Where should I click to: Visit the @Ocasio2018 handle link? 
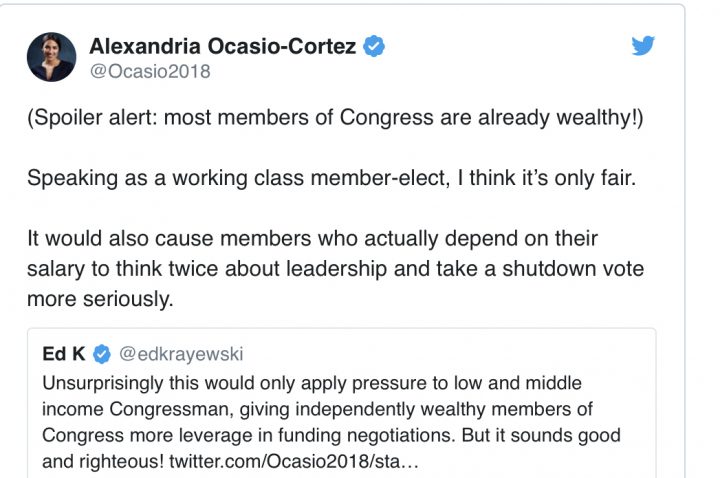[150, 72]
